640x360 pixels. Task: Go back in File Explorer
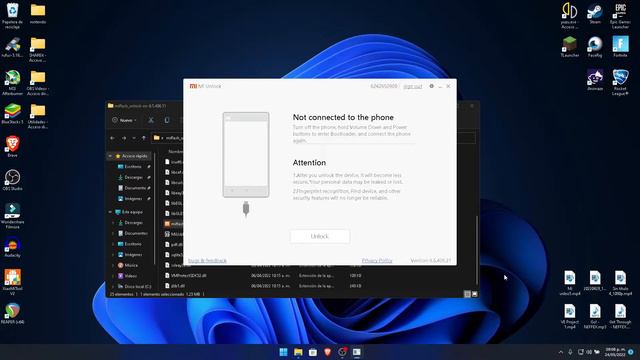coord(113,138)
